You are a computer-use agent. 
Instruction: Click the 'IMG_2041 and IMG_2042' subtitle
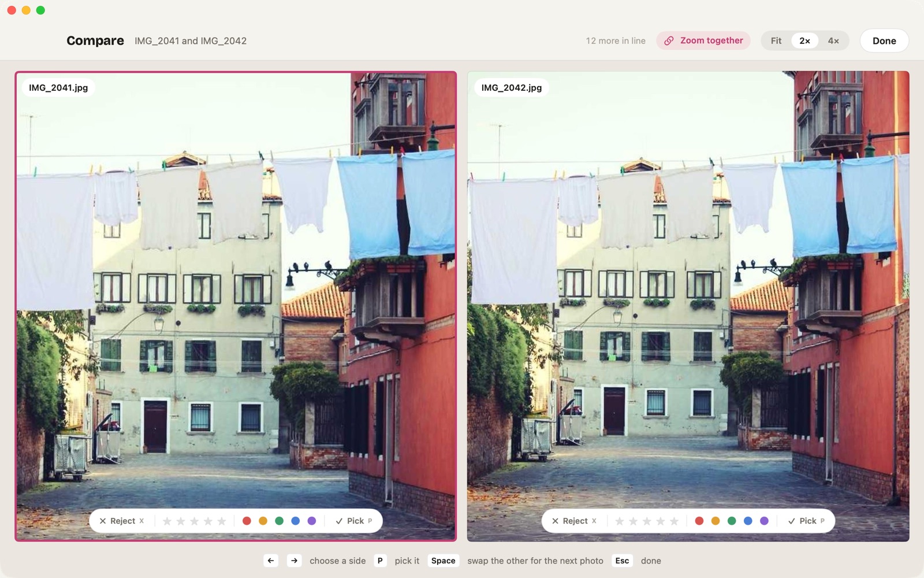(191, 41)
